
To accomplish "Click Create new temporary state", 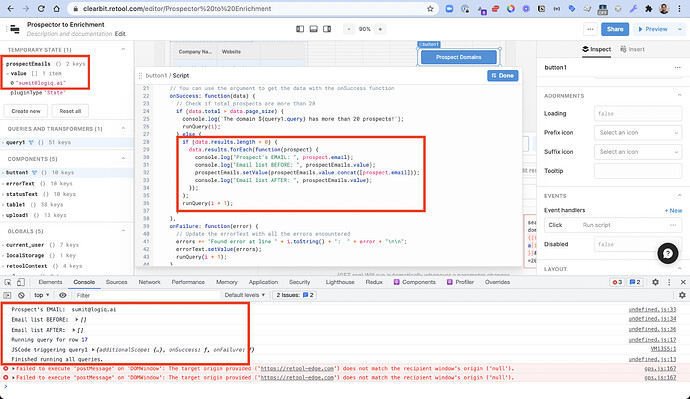I will tap(26, 111).
